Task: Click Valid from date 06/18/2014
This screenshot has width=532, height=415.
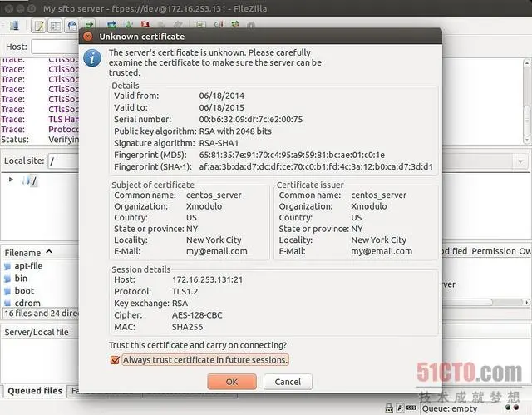Action: pyautogui.click(x=222, y=96)
